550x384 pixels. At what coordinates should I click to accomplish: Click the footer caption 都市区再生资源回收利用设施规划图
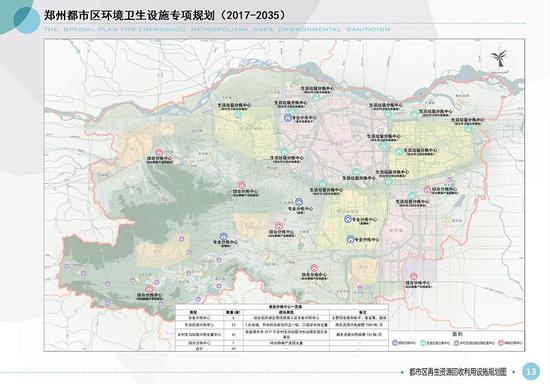[458, 372]
